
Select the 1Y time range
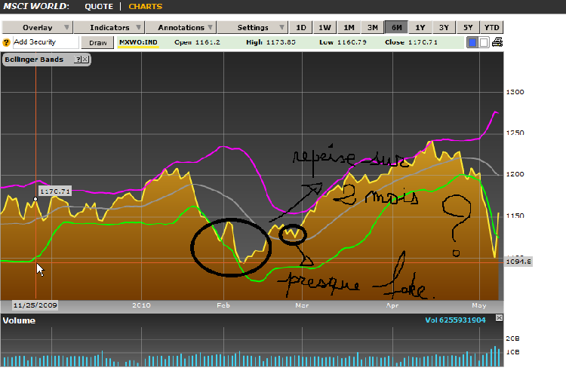[x=420, y=27]
